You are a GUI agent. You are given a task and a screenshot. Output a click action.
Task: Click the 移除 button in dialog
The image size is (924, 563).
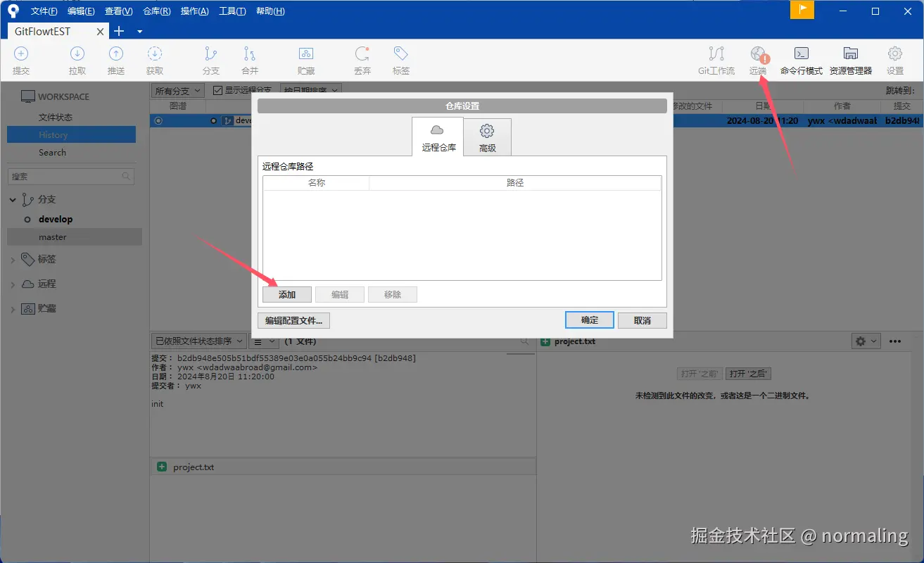click(393, 294)
